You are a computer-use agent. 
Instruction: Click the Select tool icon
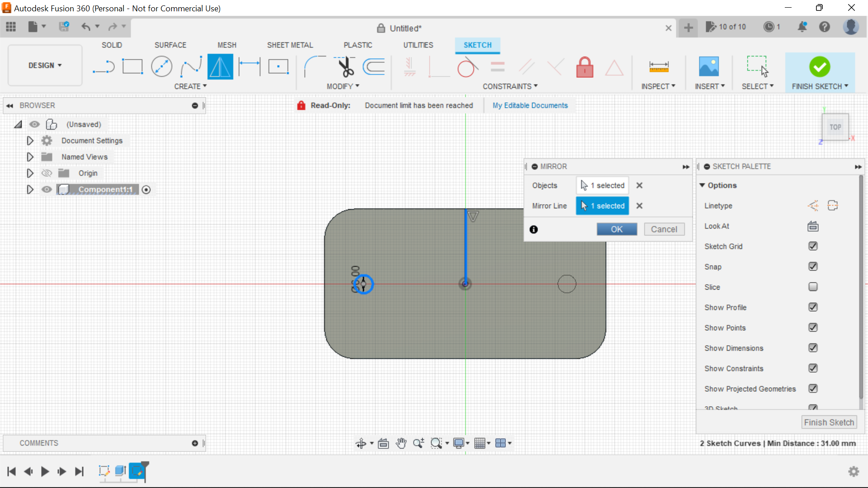pos(757,67)
